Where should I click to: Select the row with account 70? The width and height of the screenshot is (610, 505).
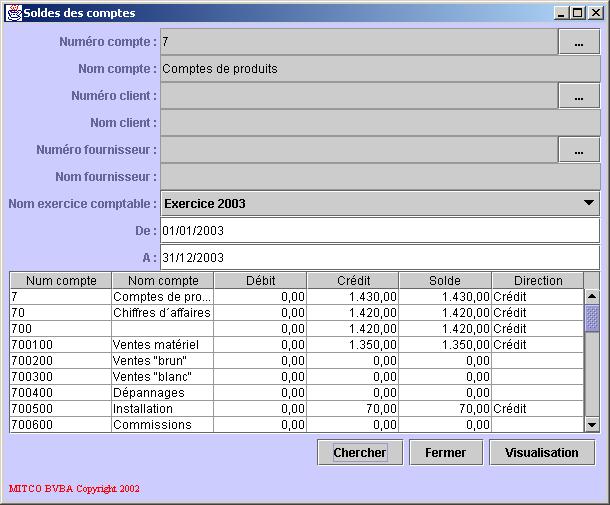297,313
